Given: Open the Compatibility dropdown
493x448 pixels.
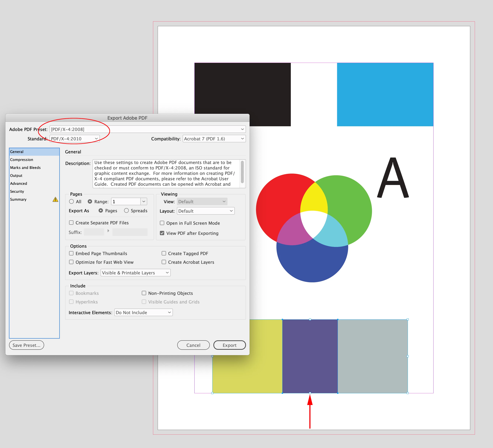Looking at the screenshot, I should [214, 139].
